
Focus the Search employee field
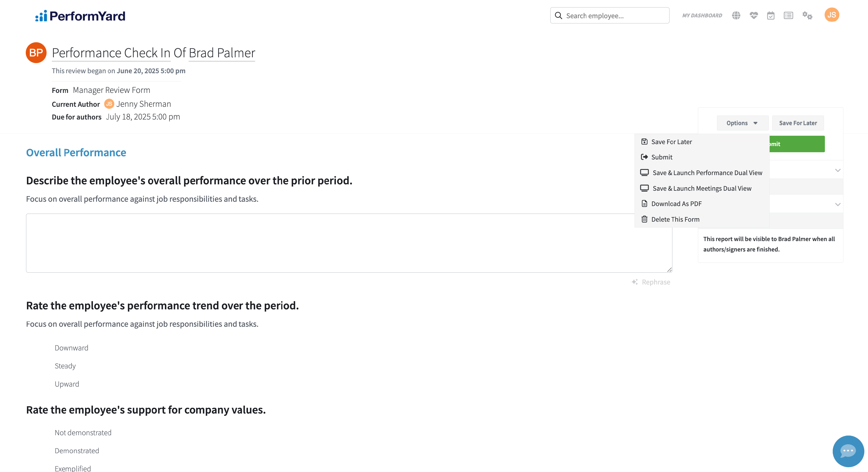point(610,16)
